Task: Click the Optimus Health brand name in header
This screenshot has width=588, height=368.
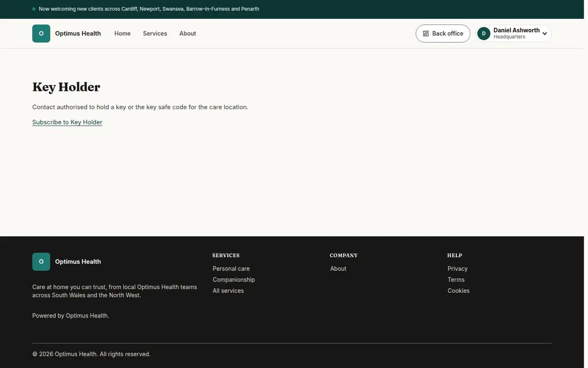Action: (78, 33)
